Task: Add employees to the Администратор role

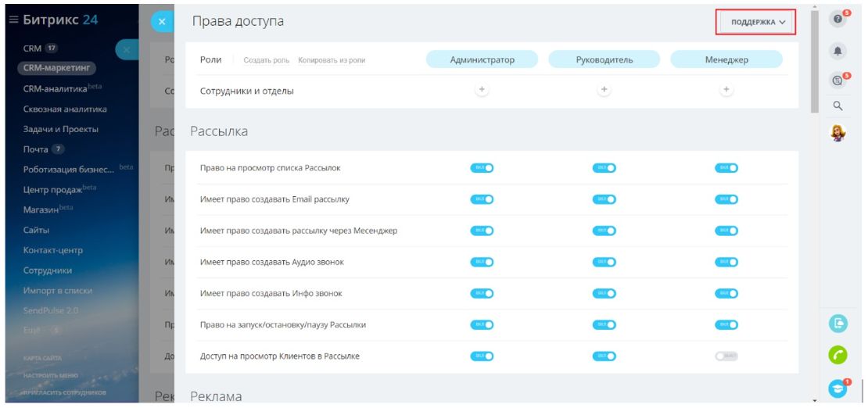Action: click(482, 91)
